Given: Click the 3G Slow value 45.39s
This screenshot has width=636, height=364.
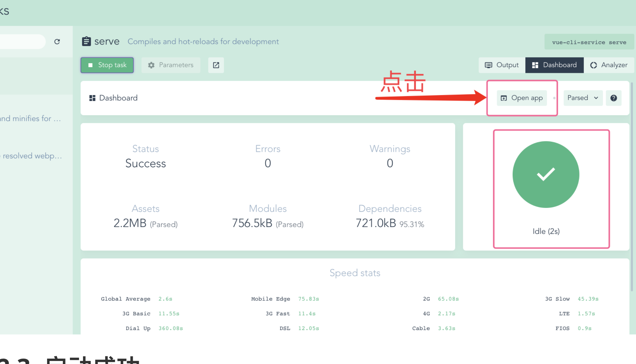Looking at the screenshot, I should coord(588,299).
